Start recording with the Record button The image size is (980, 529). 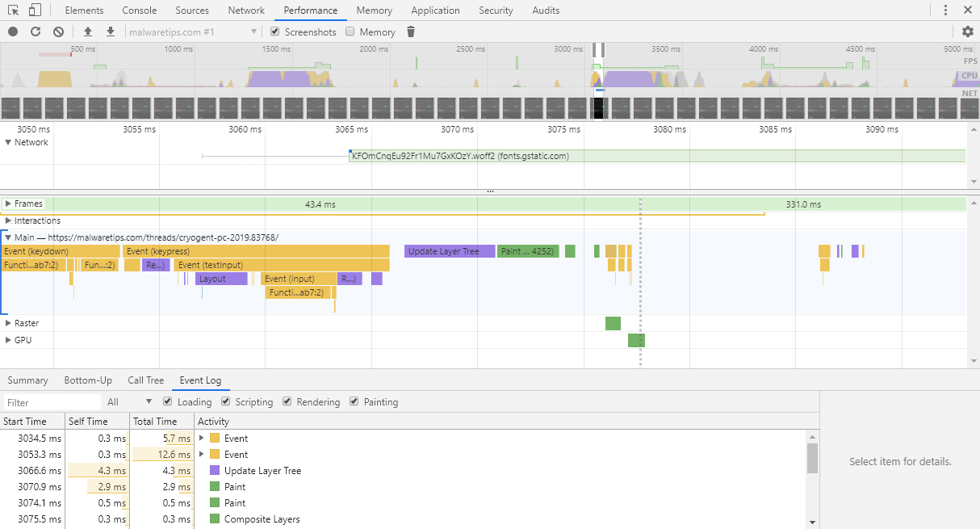[13, 31]
